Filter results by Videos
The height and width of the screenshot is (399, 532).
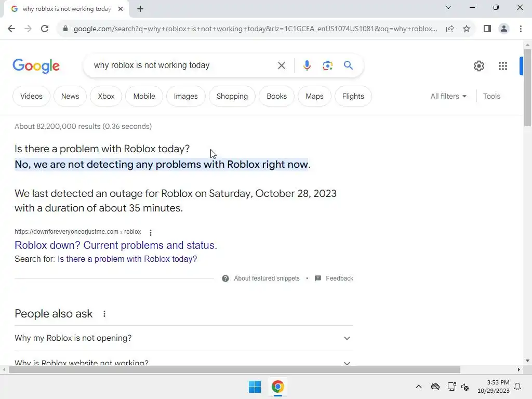[x=31, y=96]
